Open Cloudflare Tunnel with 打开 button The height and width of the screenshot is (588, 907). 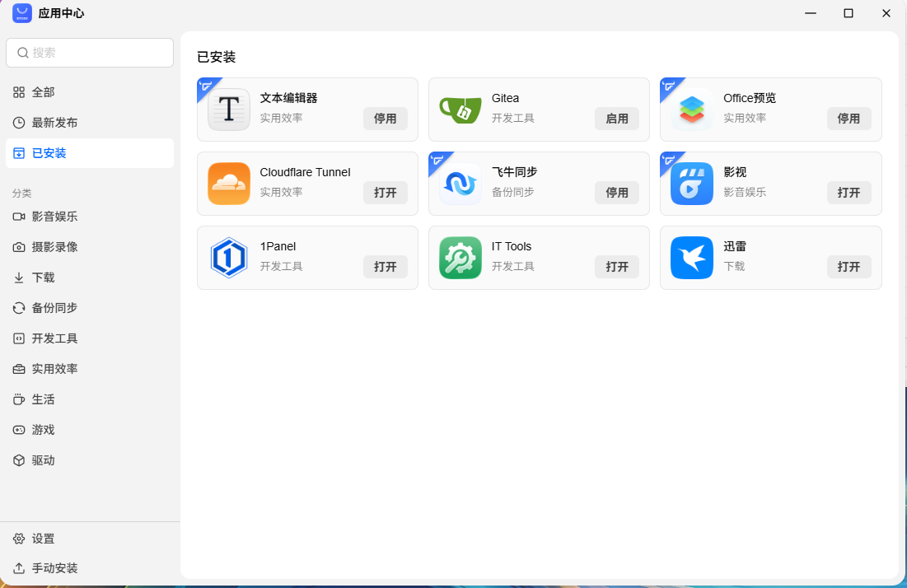pos(386,193)
